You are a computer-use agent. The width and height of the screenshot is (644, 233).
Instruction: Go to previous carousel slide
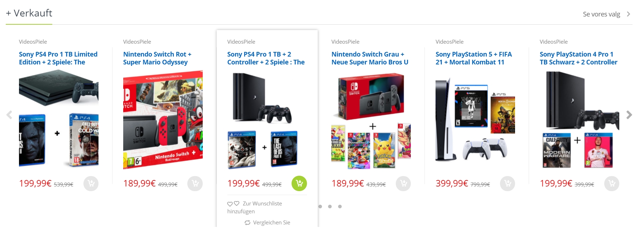click(9, 115)
